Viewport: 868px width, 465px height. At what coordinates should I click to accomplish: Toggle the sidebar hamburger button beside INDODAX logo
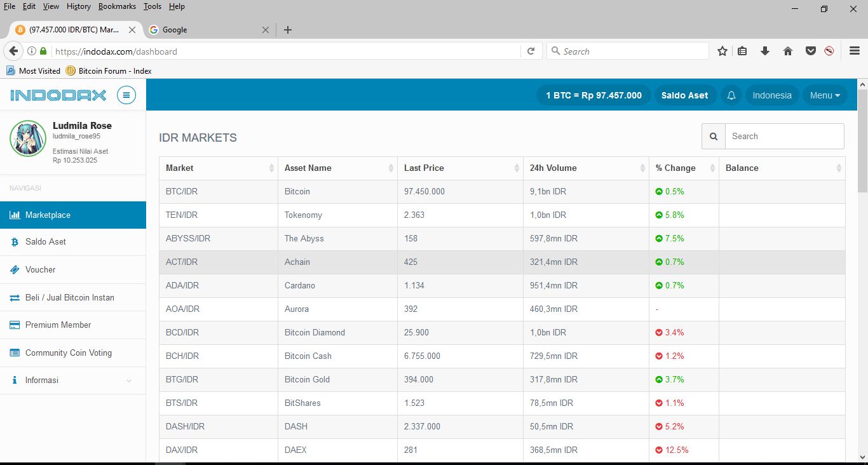126,95
